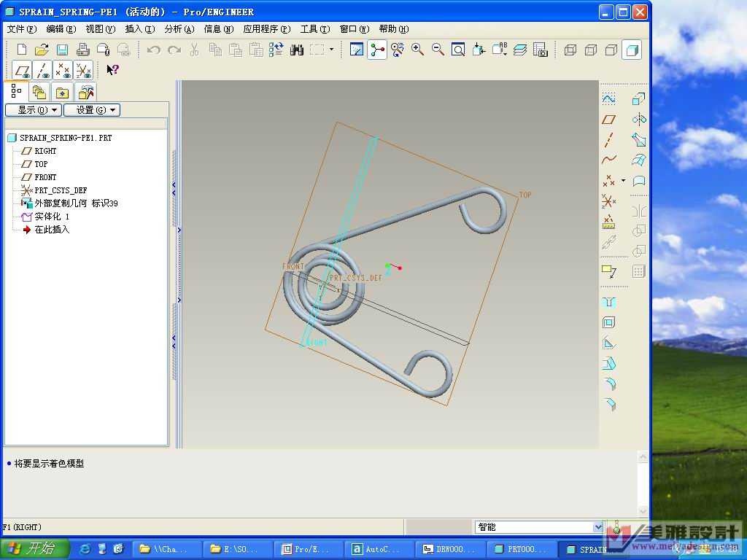Select the Datum Axis tool
The height and width of the screenshot is (560, 747).
click(609, 139)
